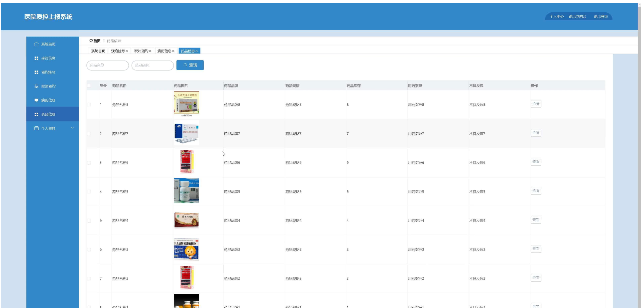
Task: Open 取消预约 in the sidebar menu
Action: pyautogui.click(x=53, y=86)
